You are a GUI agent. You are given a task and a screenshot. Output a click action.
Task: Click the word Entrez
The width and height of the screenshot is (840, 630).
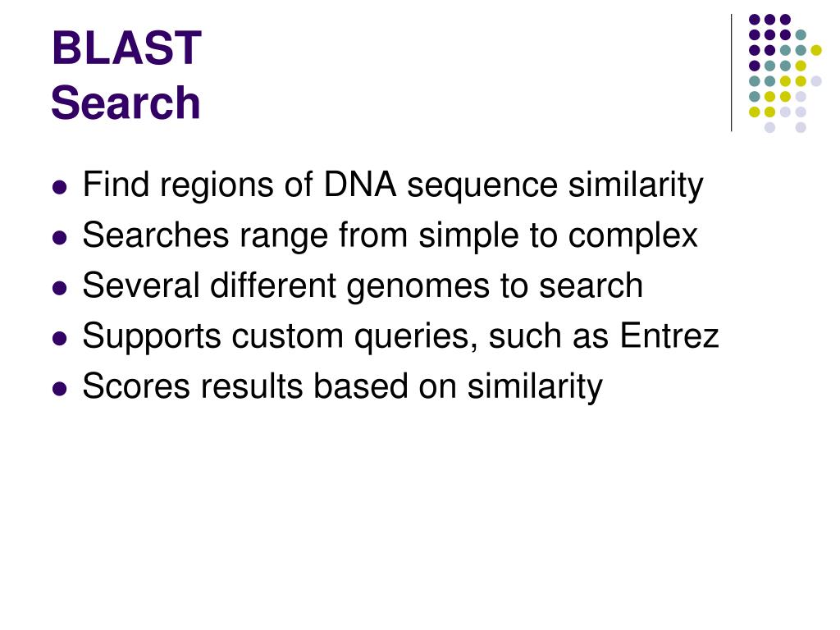[669, 336]
